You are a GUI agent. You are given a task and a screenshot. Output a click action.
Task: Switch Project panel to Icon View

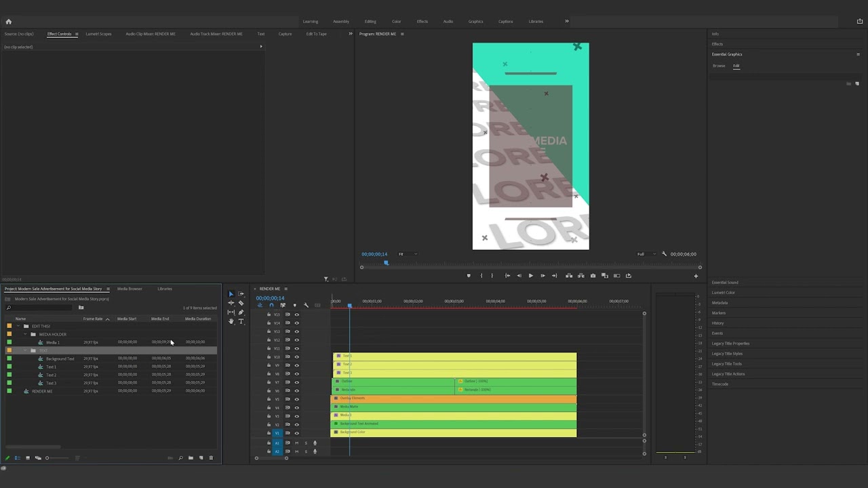pyautogui.click(x=28, y=458)
